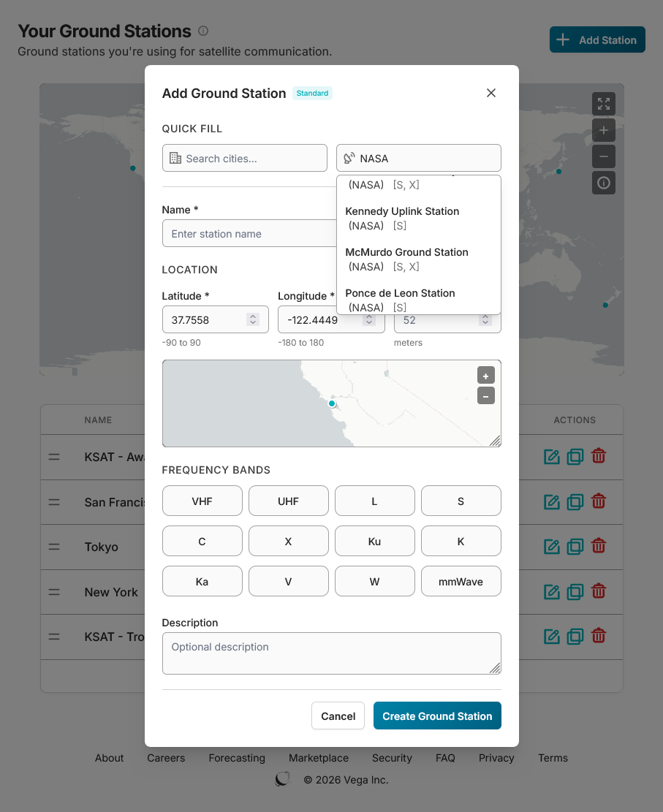Viewport: 663px width, 812px height.
Task: Zoom in on the main station map
Action: 603,130
